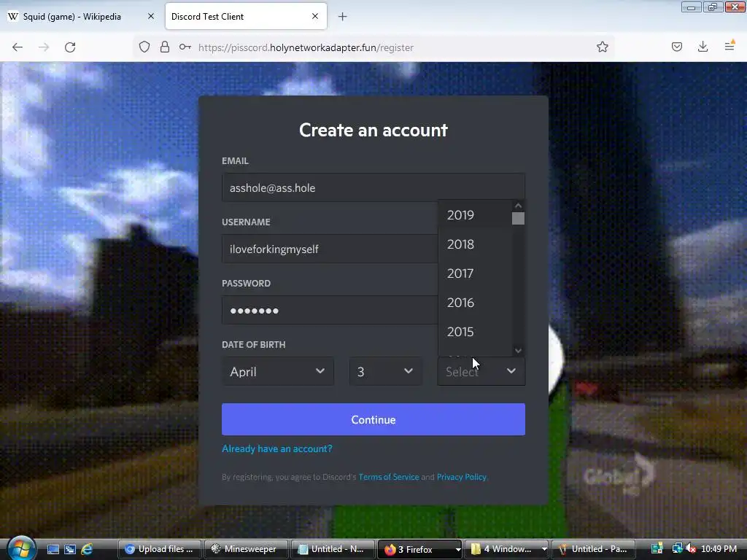The image size is (747, 560).
Task: View site security via the padlock icon
Action: point(165,47)
